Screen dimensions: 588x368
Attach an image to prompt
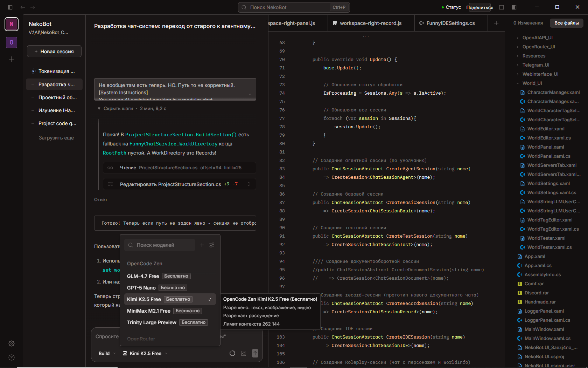[x=244, y=353]
